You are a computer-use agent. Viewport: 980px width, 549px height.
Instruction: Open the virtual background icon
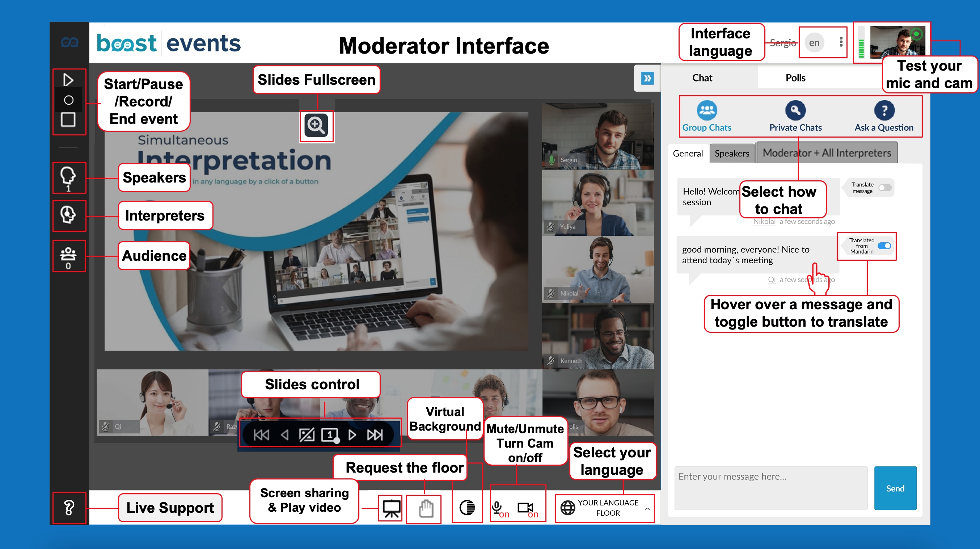click(467, 508)
